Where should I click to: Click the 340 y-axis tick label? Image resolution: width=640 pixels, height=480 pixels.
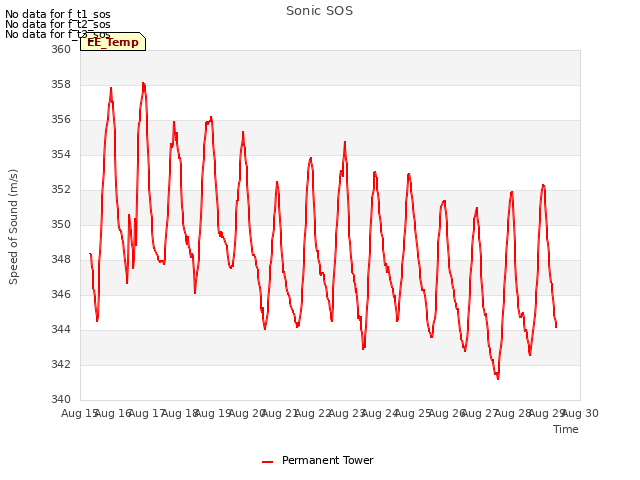pyautogui.click(x=61, y=399)
